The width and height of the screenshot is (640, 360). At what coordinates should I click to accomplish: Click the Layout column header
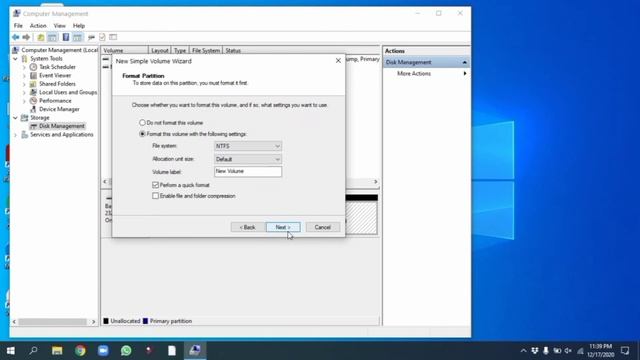click(160, 50)
